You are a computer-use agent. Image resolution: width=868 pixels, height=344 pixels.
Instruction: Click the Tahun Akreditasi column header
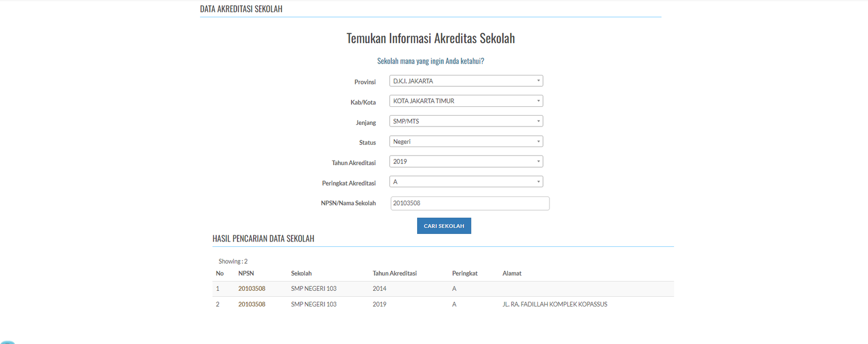pyautogui.click(x=394, y=273)
